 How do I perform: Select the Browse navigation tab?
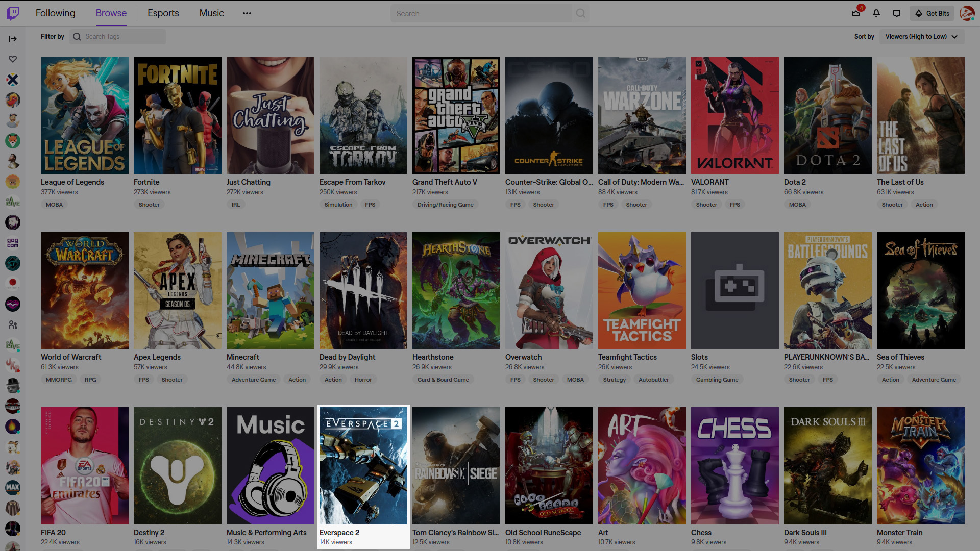pos(110,13)
